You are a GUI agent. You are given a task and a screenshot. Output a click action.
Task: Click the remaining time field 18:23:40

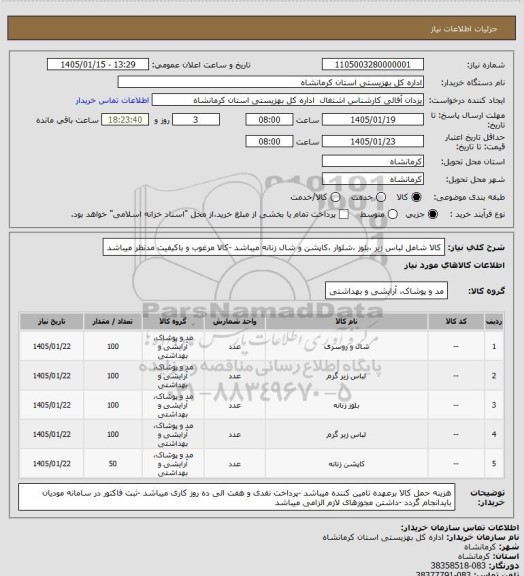point(125,120)
